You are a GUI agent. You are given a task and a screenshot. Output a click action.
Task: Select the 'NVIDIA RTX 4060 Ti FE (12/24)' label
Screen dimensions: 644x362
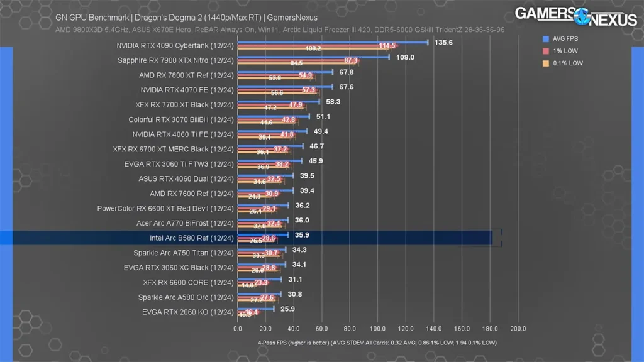coord(183,134)
